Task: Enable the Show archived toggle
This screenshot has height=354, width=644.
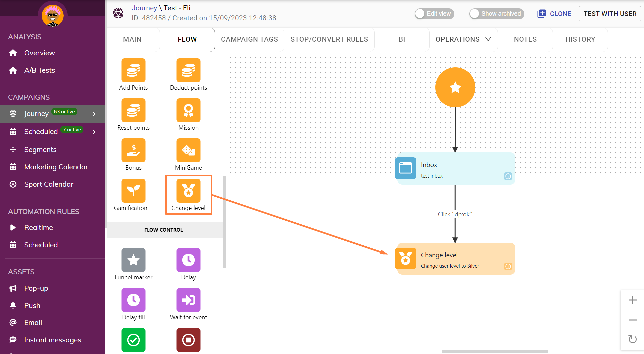Action: pos(496,14)
